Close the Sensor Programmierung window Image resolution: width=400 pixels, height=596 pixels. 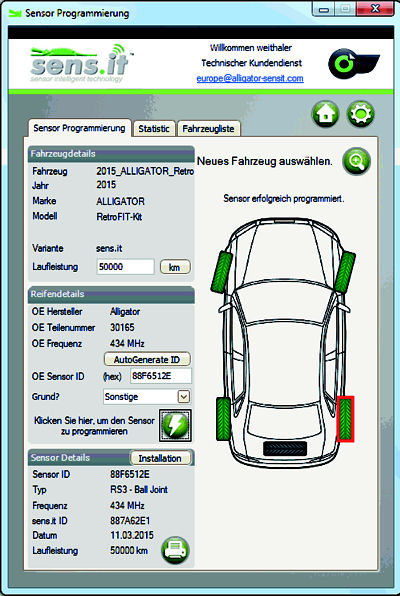coord(375,9)
